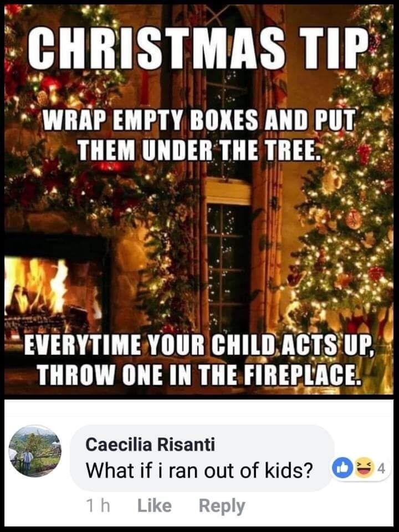Like Caecilia Risanti's comment

[155, 505]
